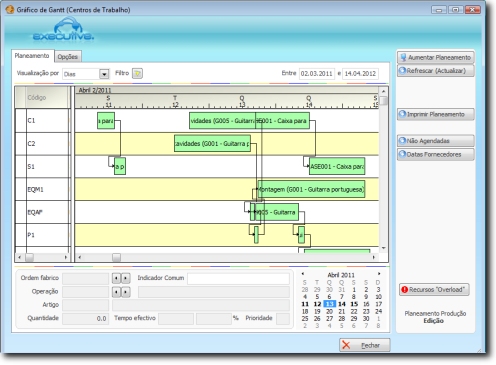Click the Aumentar Planeamento button

click(435, 57)
